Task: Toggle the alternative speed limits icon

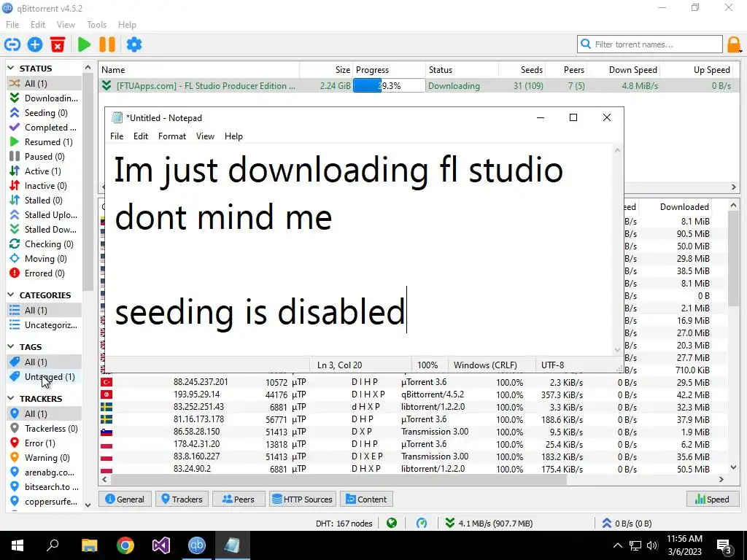Action: coord(422,524)
